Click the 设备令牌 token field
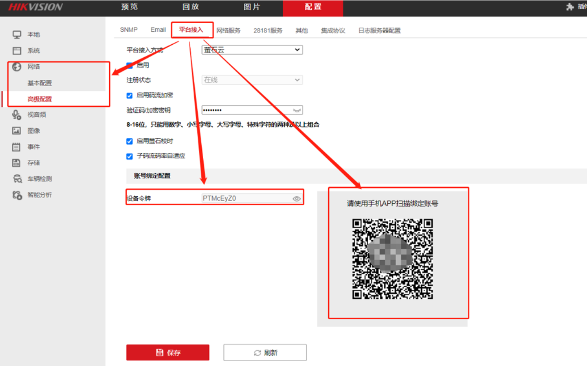Image resolution: width=588 pixels, height=366 pixels. pyautogui.click(x=252, y=199)
